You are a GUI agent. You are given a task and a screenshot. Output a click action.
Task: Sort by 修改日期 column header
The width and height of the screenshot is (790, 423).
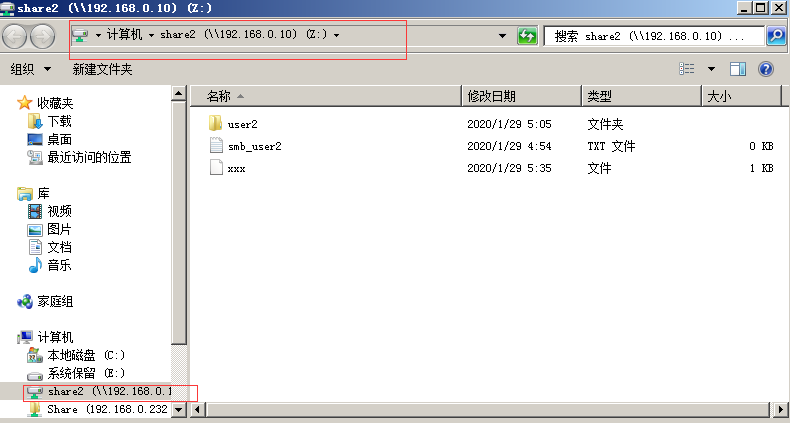coord(491,96)
